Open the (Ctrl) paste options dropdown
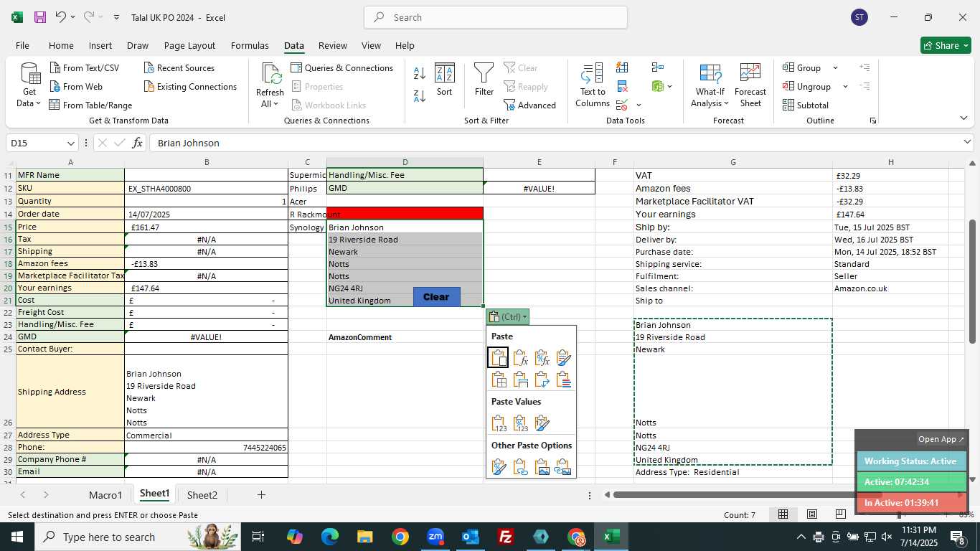The height and width of the screenshot is (551, 980). click(x=509, y=316)
